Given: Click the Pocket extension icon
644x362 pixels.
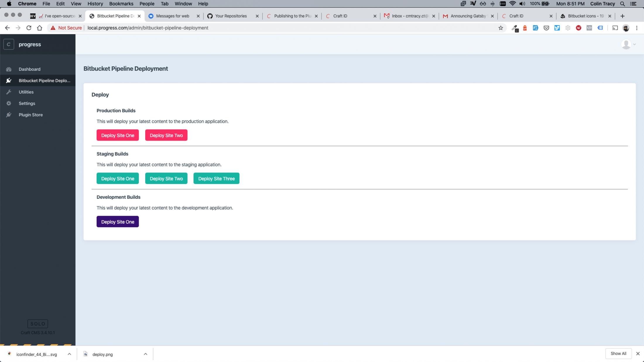Looking at the screenshot, I should [x=546, y=28].
